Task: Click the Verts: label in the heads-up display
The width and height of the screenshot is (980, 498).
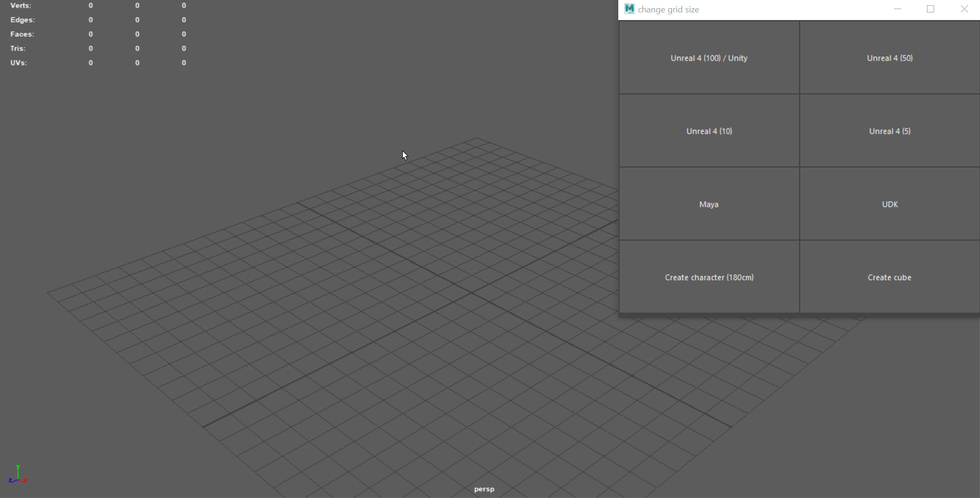Action: pyautogui.click(x=21, y=5)
